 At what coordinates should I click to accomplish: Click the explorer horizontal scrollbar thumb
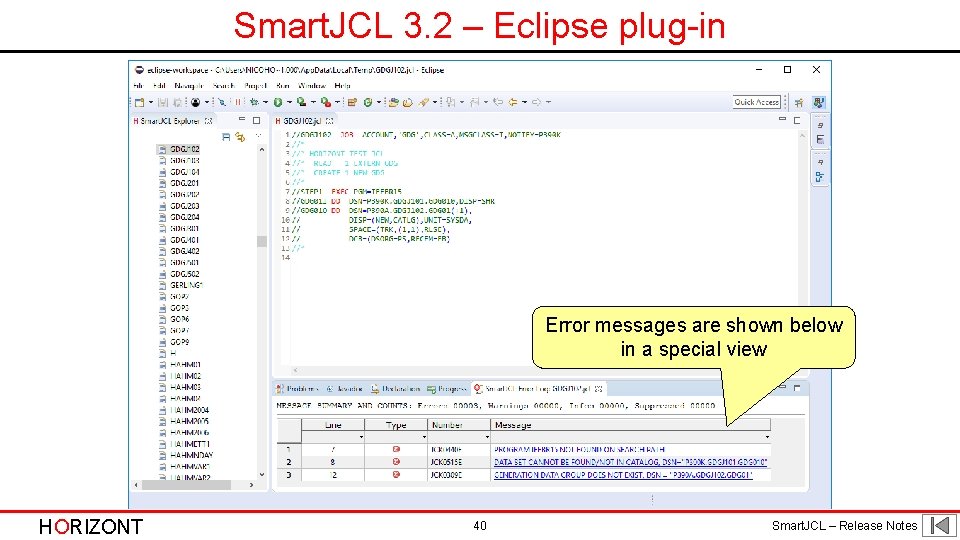click(186, 485)
